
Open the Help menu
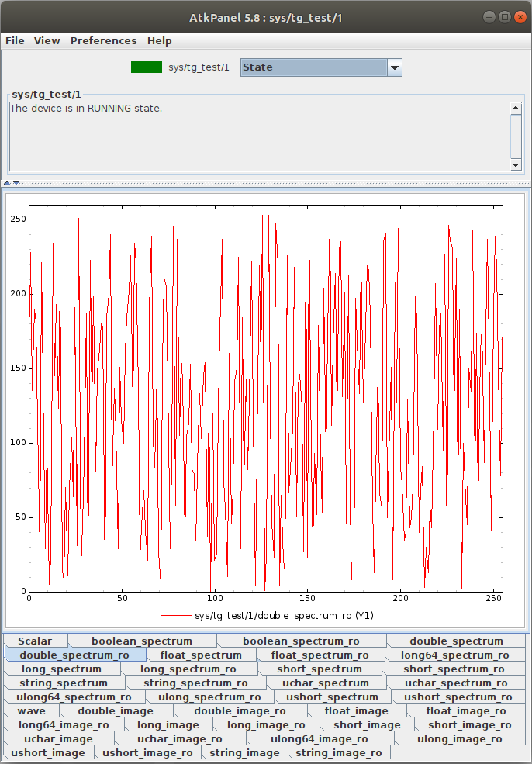(x=159, y=41)
